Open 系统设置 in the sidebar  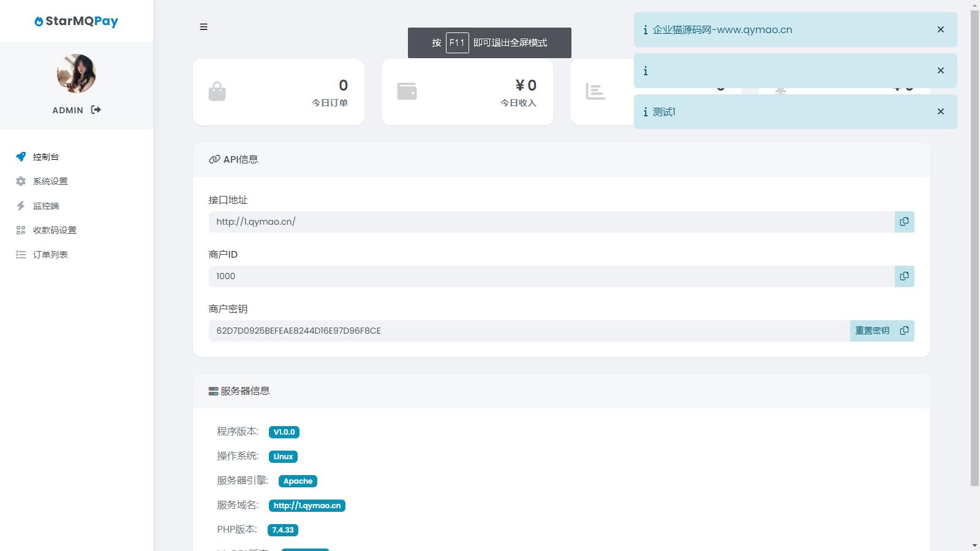click(50, 181)
